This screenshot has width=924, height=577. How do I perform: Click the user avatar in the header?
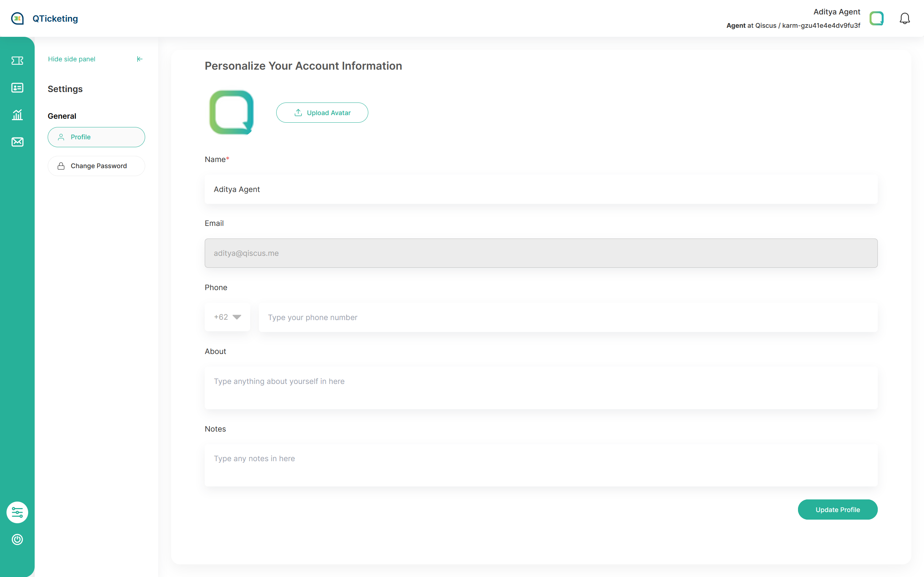pos(876,18)
